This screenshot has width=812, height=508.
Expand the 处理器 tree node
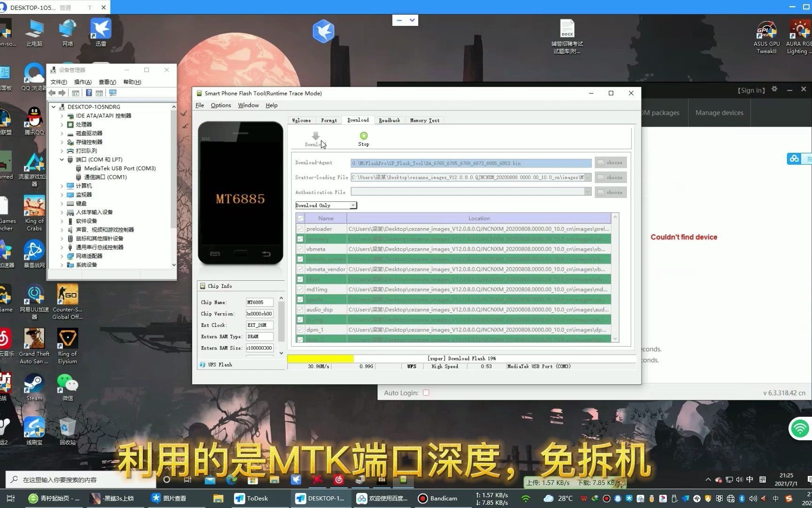tap(62, 125)
